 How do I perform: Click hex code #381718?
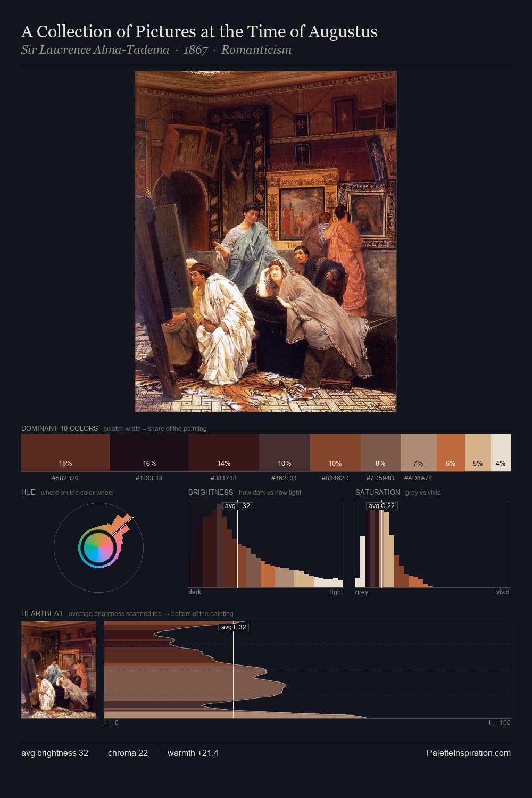point(223,478)
